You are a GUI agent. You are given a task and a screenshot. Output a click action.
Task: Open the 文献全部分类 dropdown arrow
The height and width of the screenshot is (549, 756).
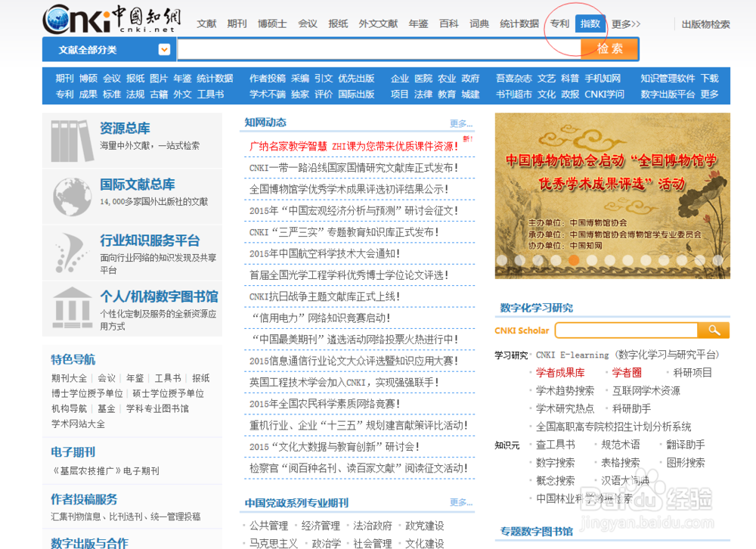164,50
